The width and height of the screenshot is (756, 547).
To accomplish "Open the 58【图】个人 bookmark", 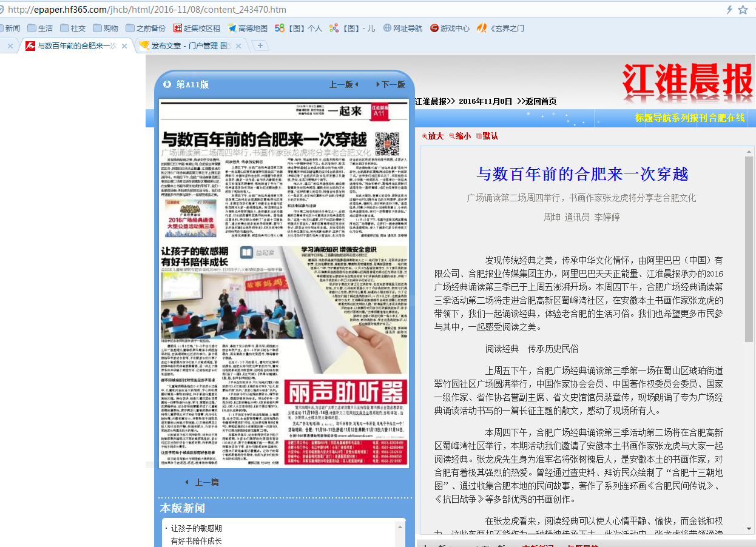I will coord(299,28).
